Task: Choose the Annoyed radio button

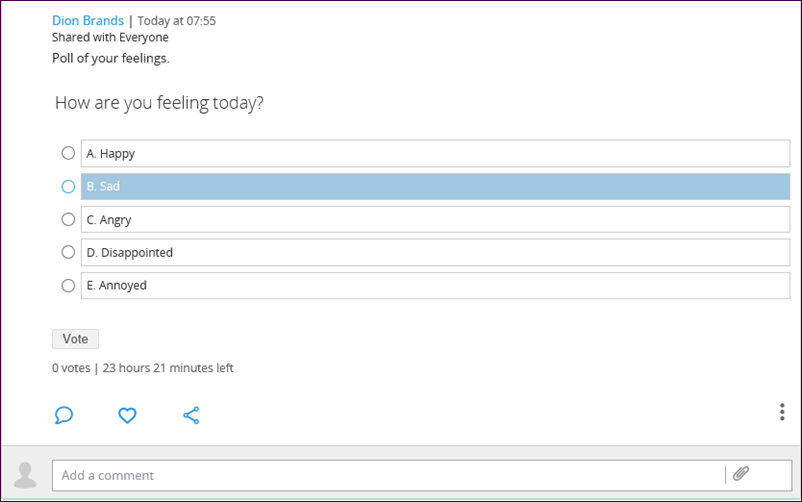Action: 68,285
